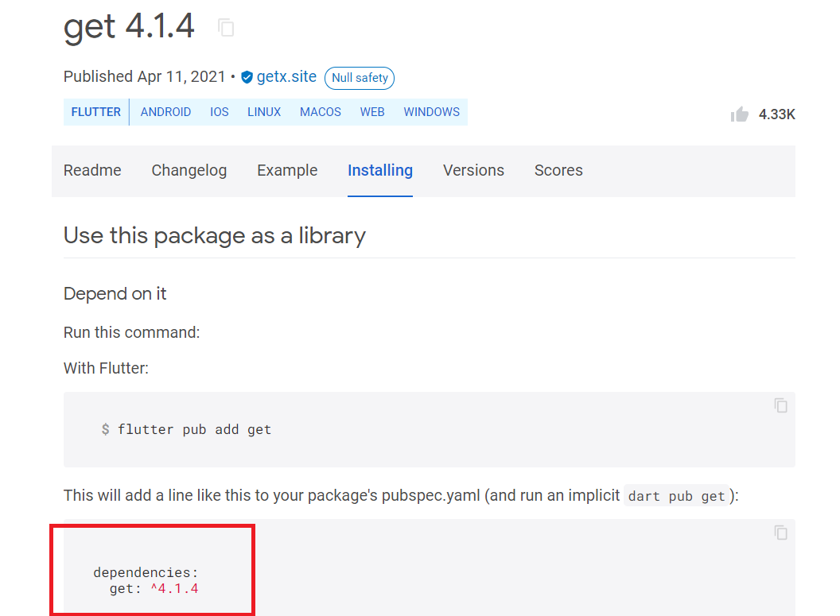Click the WINDOWS platform tag

(x=432, y=112)
